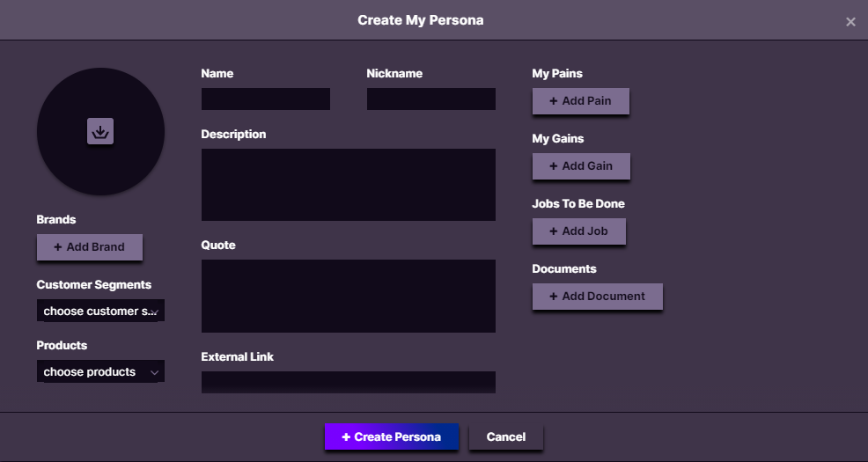Click plus icon on Add Document
Image resolution: width=868 pixels, height=462 pixels.
pos(553,297)
